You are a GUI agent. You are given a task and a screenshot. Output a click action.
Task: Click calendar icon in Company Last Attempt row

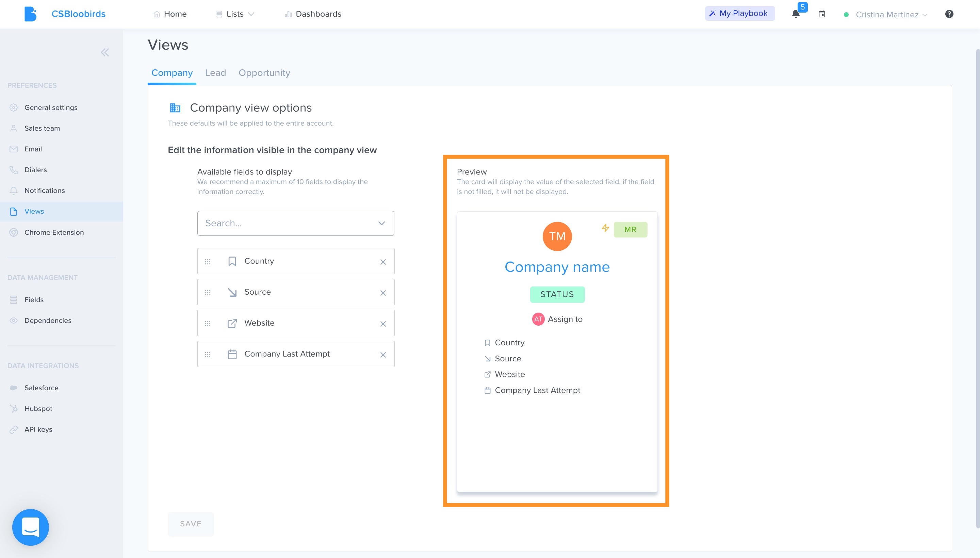pyautogui.click(x=232, y=354)
